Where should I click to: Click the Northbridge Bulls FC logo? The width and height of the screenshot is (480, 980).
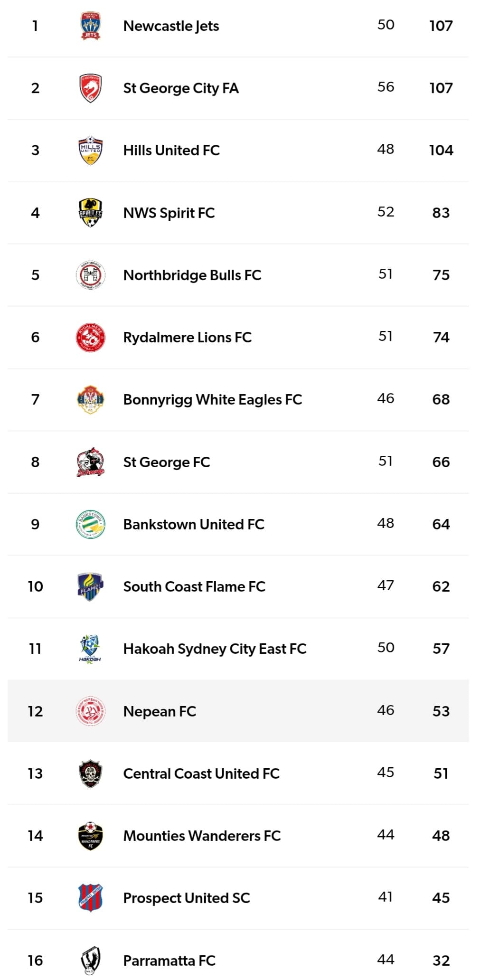click(x=90, y=275)
